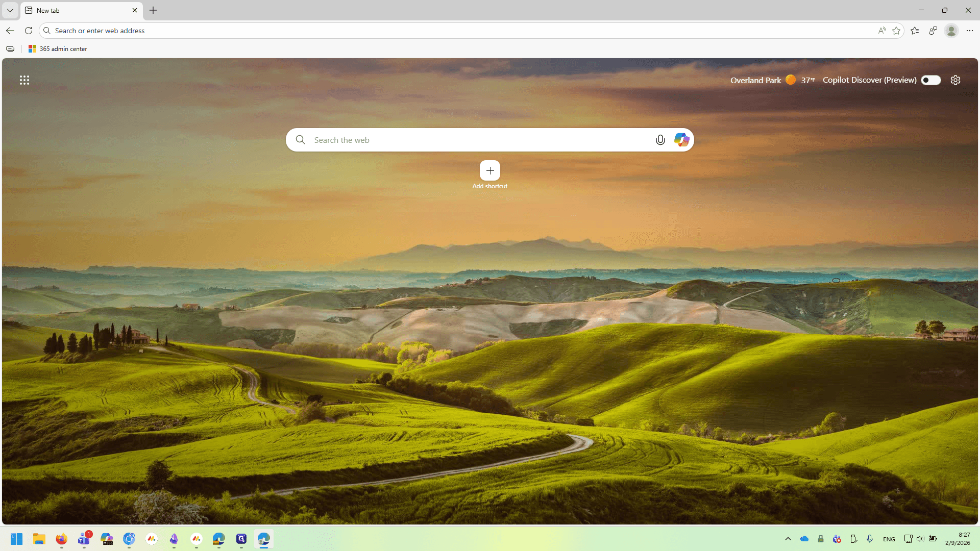Open the Read aloud icon in the address bar

[x=881, y=31]
